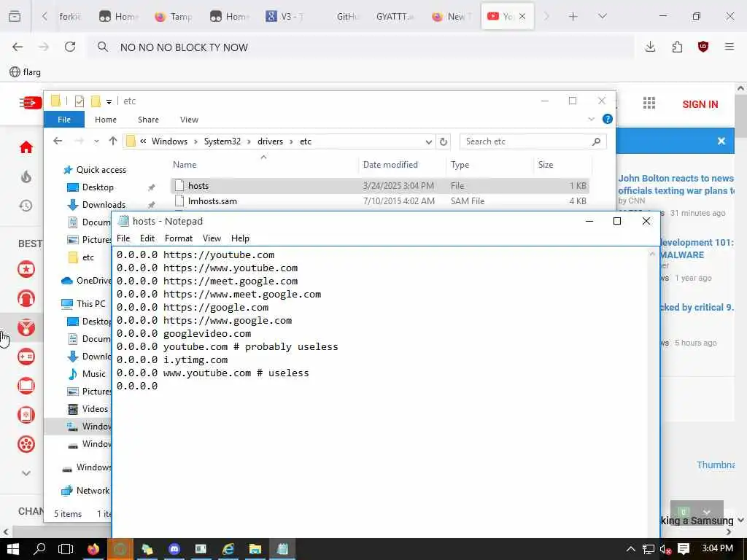The image size is (747, 560).
Task: Open the File tab in Explorer
Action: [64, 120]
